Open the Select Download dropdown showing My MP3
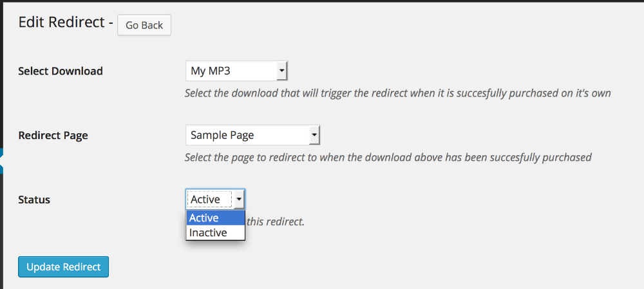644x289 pixels. pyautogui.click(x=236, y=71)
